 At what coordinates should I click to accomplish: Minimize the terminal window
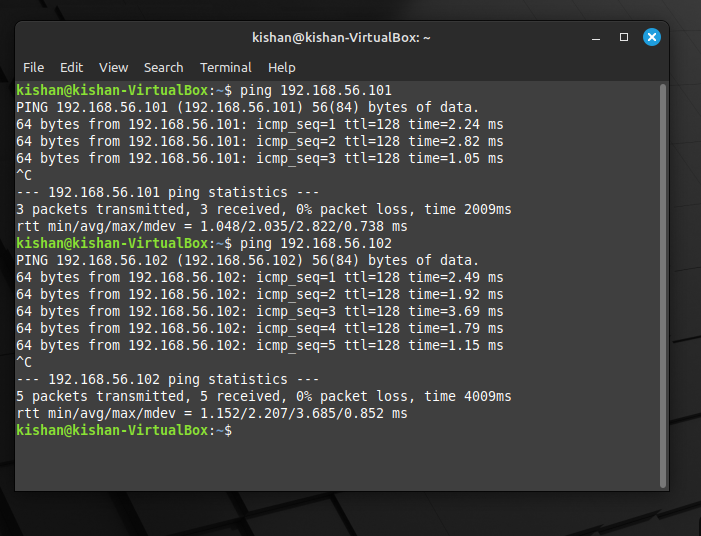[595, 38]
